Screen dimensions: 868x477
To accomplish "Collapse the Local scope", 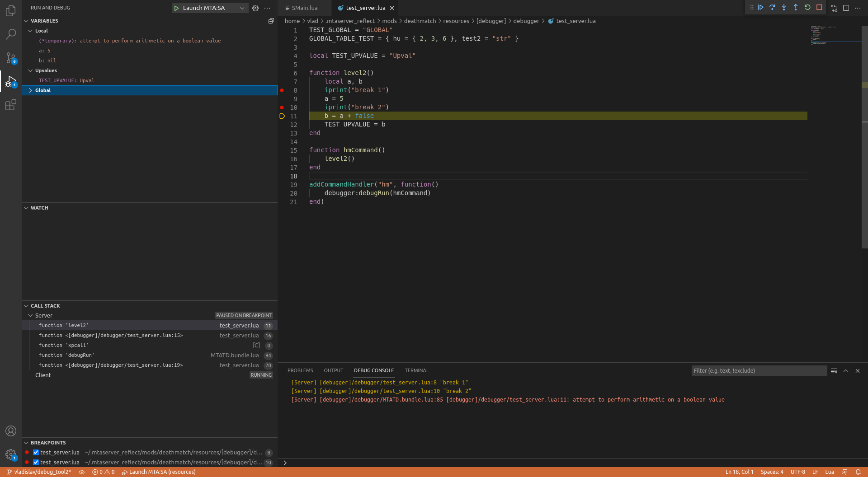I will 31,31.
